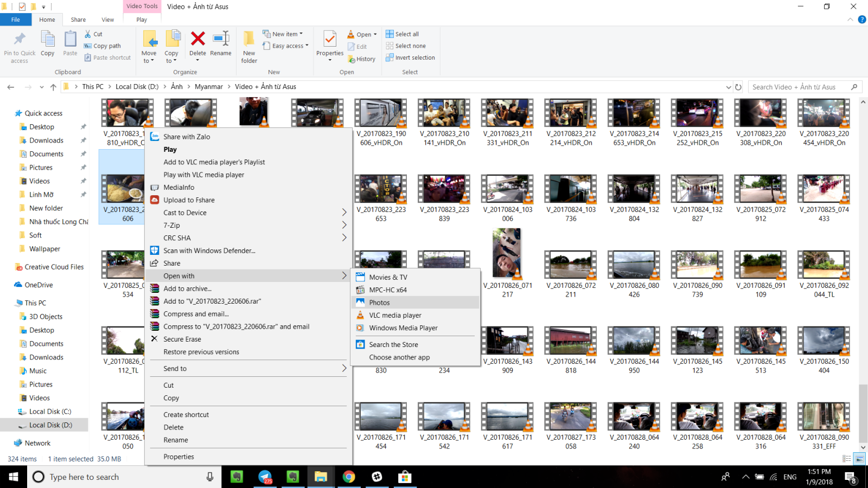Switch to details view icon in status bar
868x488 pixels.
coord(846,459)
